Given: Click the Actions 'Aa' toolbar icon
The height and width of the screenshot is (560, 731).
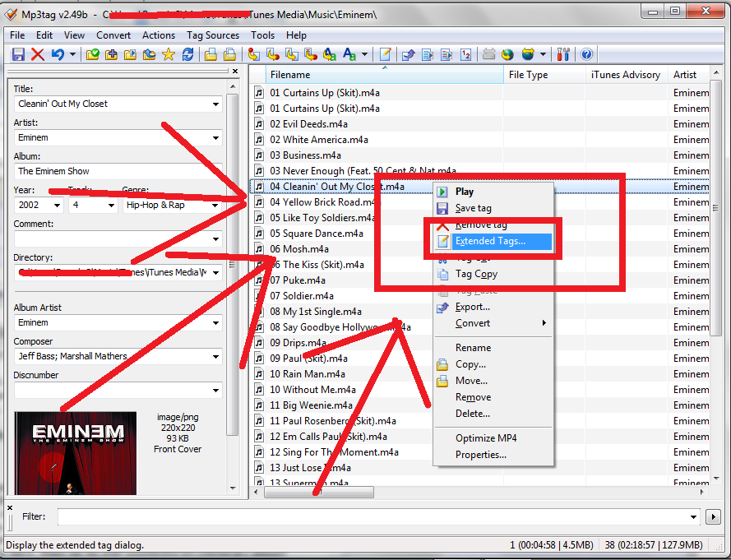Looking at the screenshot, I should (x=330, y=54).
